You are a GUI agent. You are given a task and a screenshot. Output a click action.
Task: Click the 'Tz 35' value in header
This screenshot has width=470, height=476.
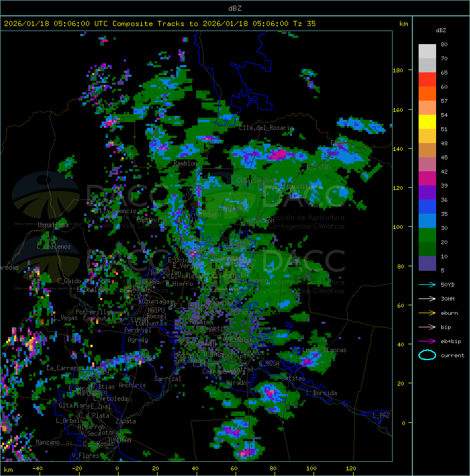(x=304, y=24)
